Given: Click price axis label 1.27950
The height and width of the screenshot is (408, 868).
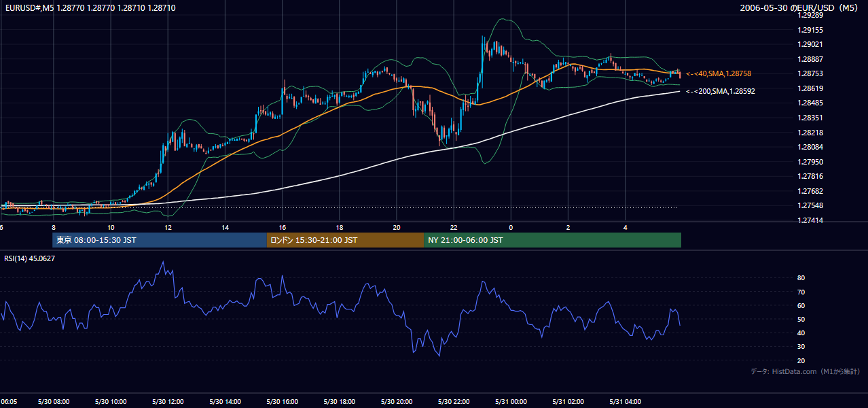Looking at the screenshot, I should click(x=810, y=162).
